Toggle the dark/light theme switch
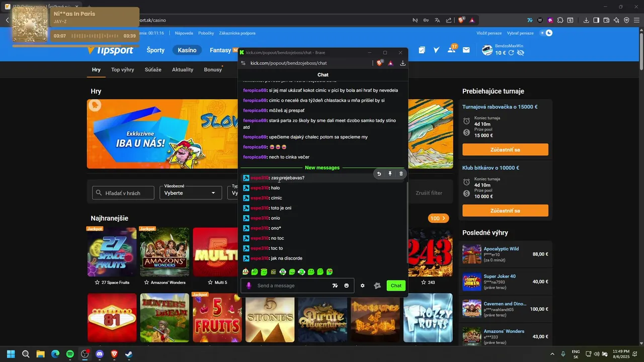This screenshot has width=644, height=362. tap(546, 33)
